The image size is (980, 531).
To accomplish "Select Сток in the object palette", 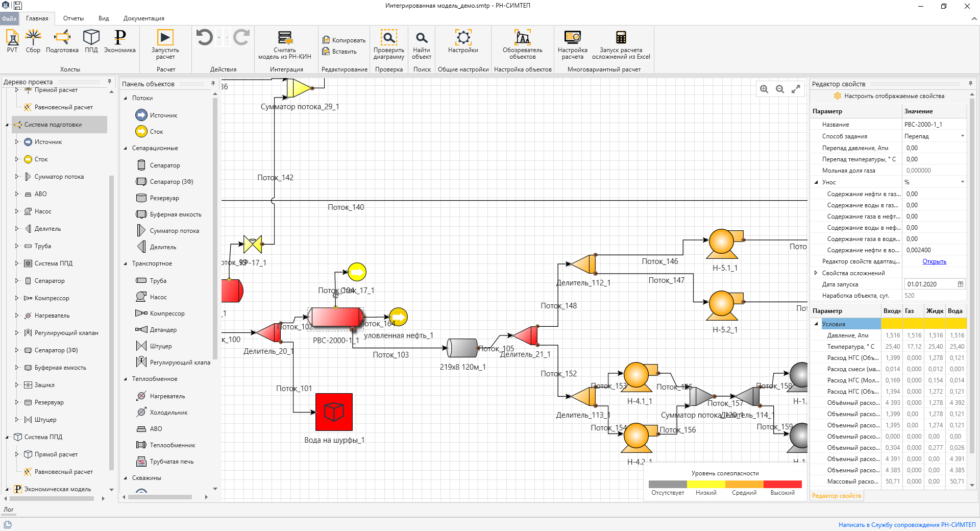I will pos(149,132).
